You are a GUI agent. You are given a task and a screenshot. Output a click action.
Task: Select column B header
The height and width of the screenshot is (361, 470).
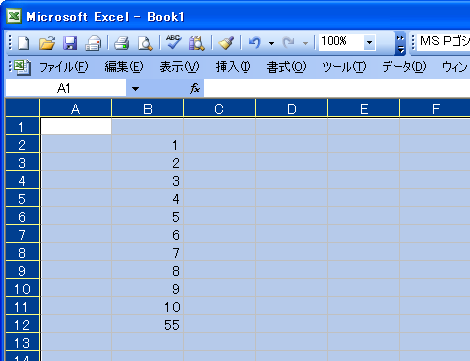tap(148, 108)
